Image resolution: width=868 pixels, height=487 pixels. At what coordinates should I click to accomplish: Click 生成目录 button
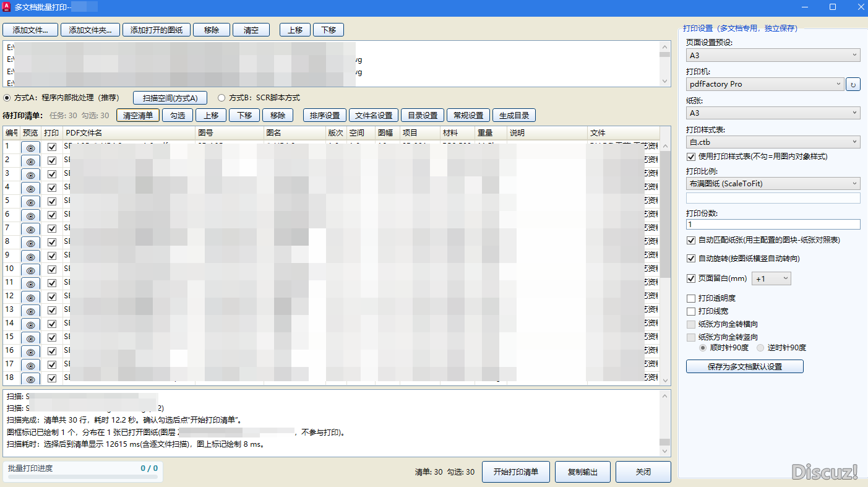[514, 115]
